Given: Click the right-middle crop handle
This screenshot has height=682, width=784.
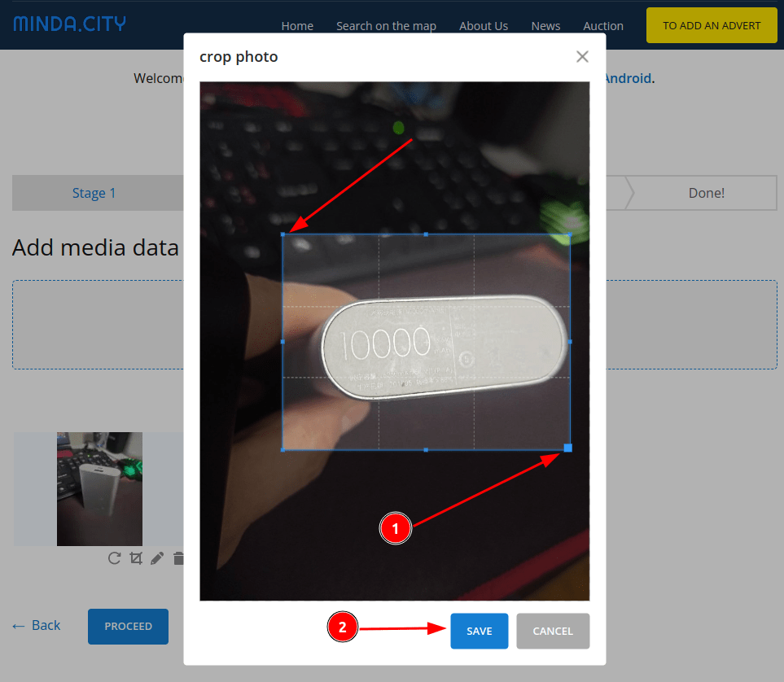Looking at the screenshot, I should [570, 342].
